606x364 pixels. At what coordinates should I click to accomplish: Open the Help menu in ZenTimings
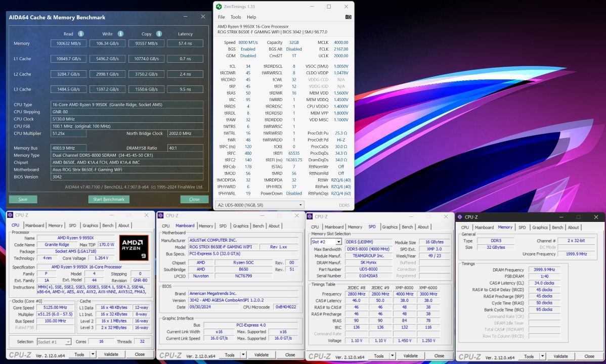pyautogui.click(x=251, y=17)
